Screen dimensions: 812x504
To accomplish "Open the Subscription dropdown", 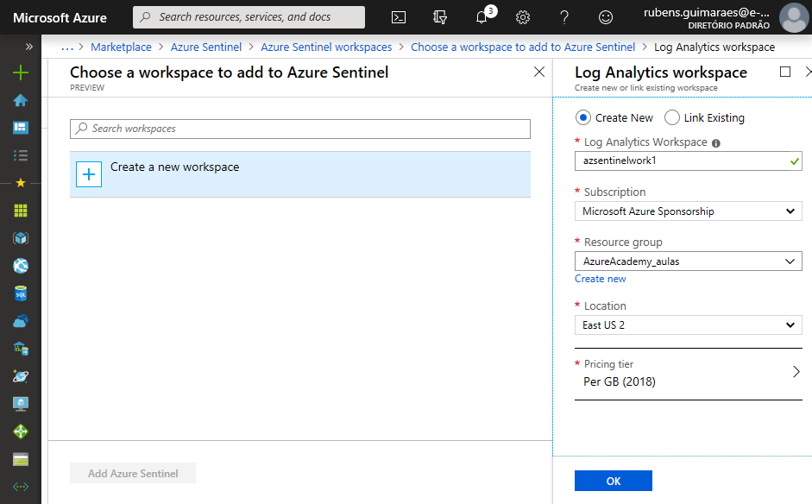I will pyautogui.click(x=688, y=211).
